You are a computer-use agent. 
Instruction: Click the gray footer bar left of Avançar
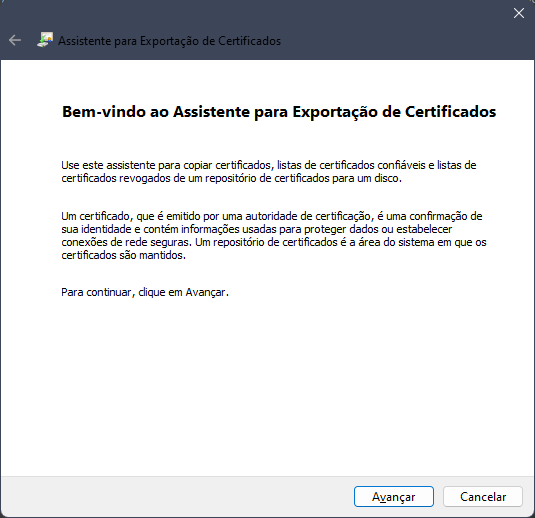[177, 497]
